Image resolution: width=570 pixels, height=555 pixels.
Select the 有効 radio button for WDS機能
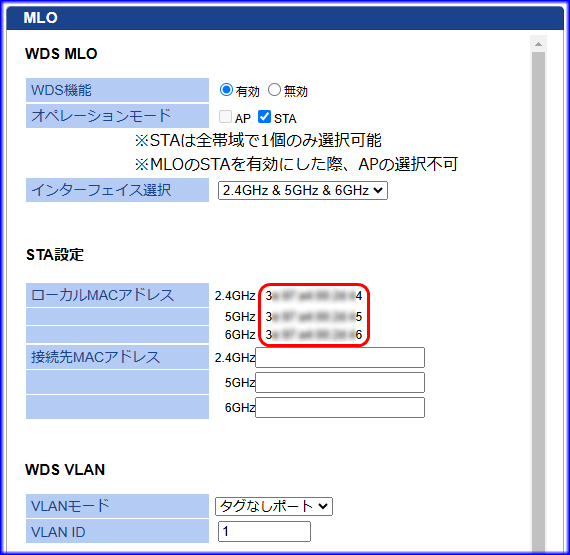pos(226,89)
